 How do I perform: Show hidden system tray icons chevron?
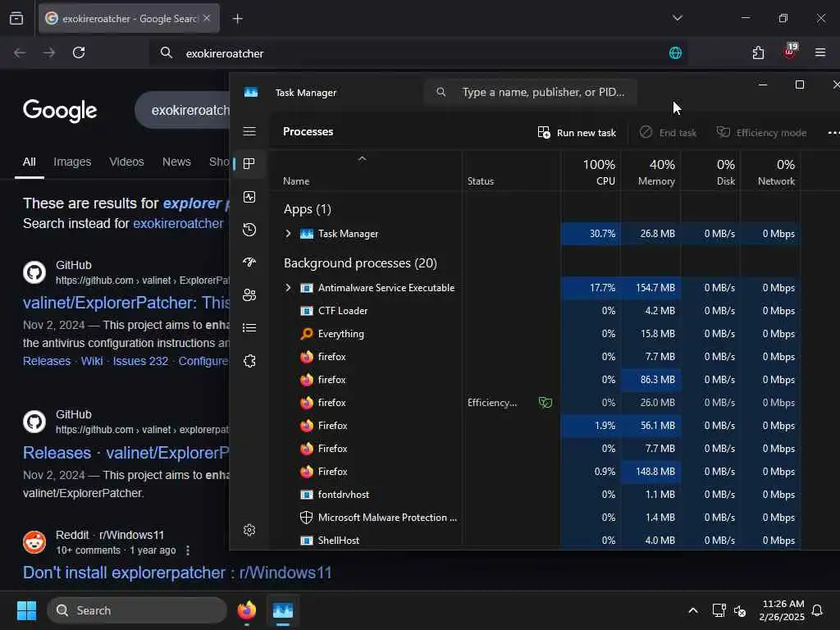click(x=692, y=610)
